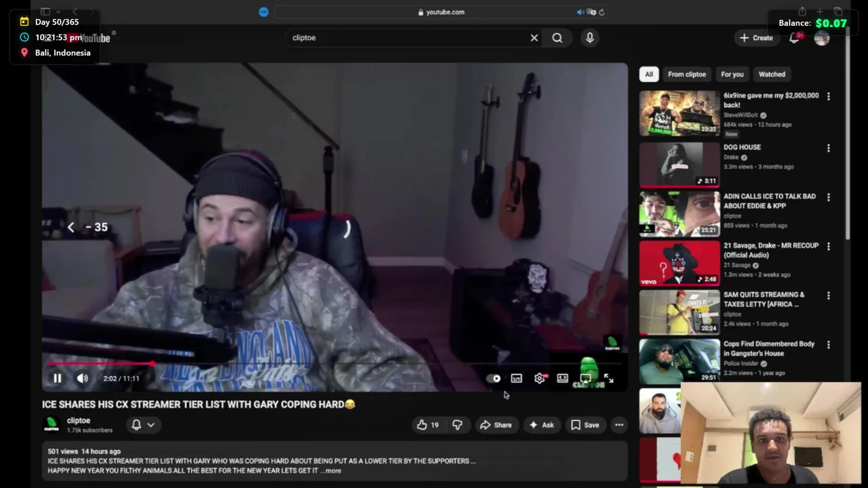Viewport: 868px width, 488px height.
Task: Open the cliptoe channel avatar
Action: coord(52,425)
